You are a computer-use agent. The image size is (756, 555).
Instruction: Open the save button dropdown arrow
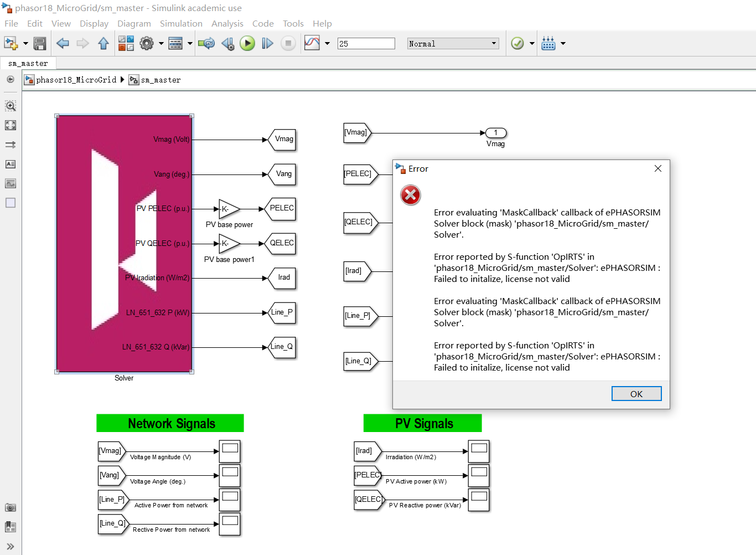click(x=25, y=43)
